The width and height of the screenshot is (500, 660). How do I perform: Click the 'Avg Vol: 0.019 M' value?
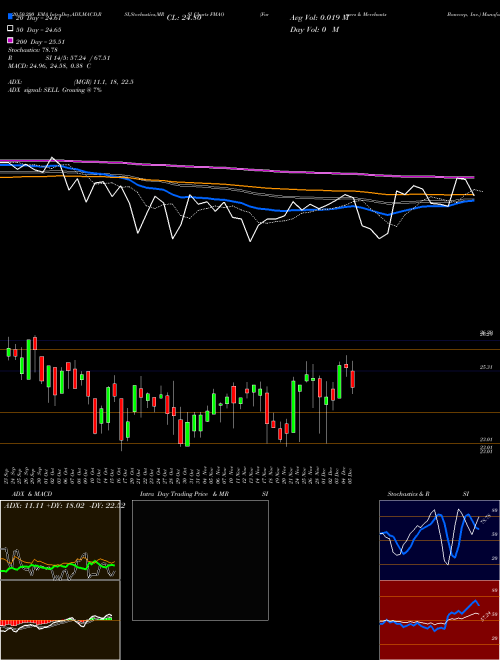click(319, 18)
